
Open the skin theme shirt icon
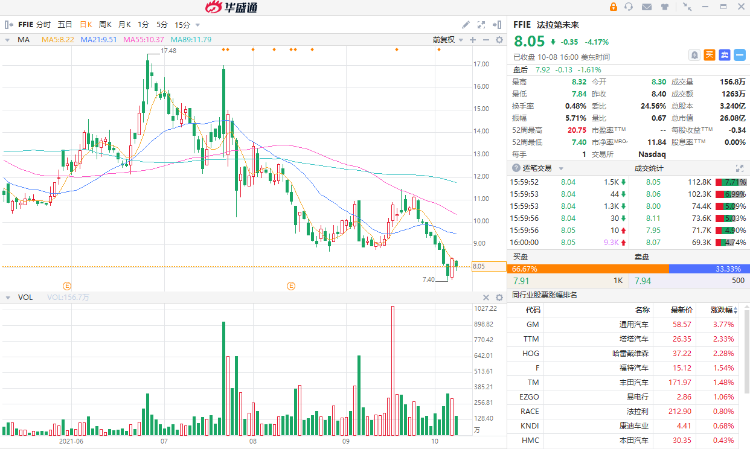664,7
